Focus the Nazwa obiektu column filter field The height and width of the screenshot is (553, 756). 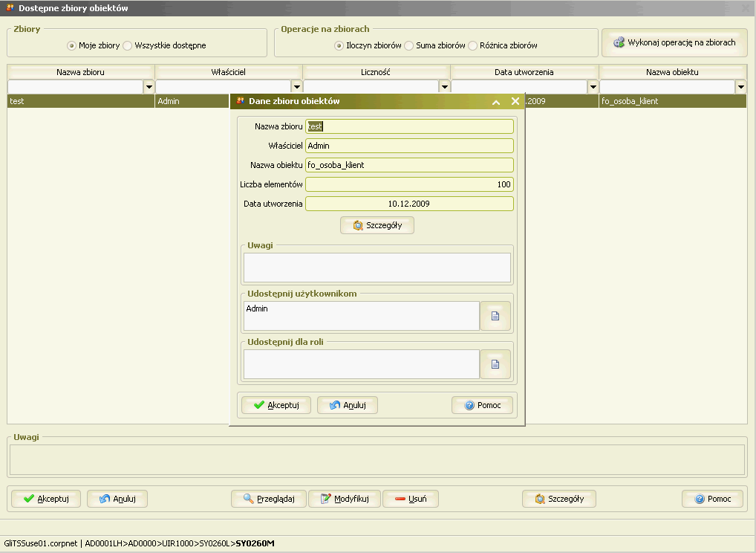point(668,87)
